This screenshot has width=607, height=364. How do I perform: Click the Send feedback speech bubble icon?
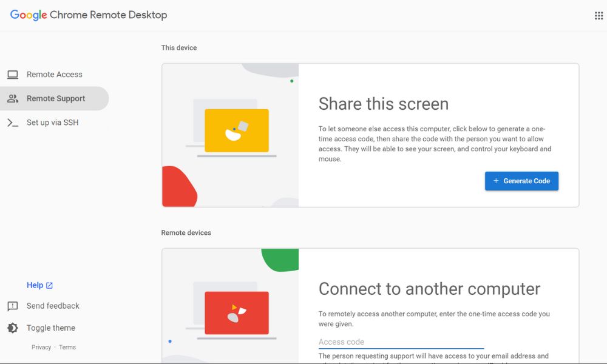(13, 306)
